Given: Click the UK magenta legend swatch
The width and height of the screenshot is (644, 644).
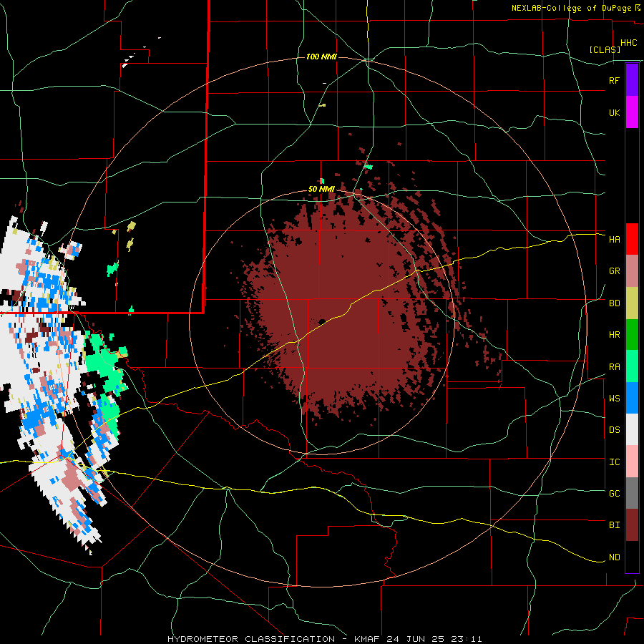Looking at the screenshot, I should tap(632, 112).
